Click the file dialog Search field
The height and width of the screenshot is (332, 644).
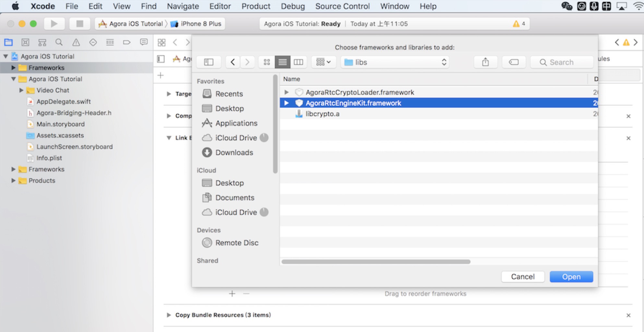tap(562, 62)
